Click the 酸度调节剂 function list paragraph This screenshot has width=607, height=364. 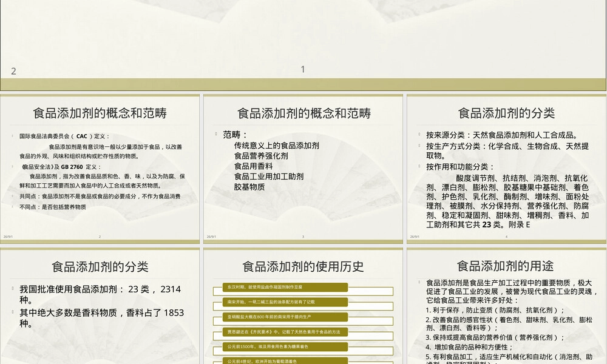(507, 201)
